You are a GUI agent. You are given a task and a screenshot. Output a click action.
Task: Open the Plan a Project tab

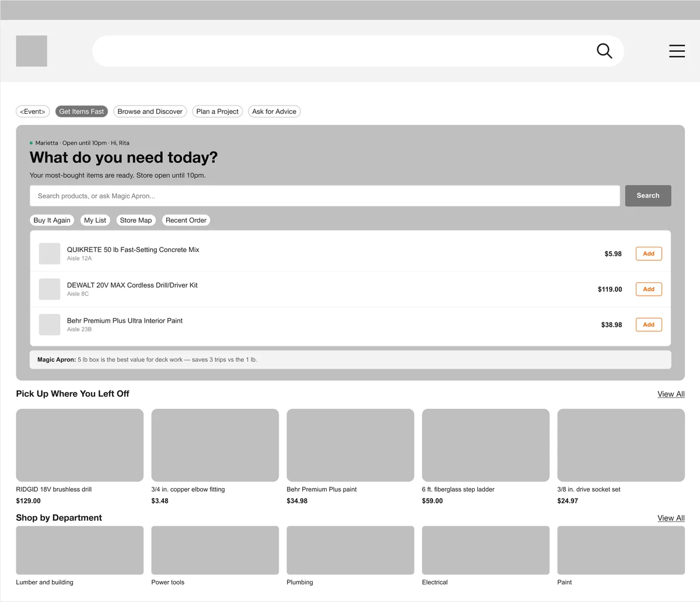[x=218, y=111]
